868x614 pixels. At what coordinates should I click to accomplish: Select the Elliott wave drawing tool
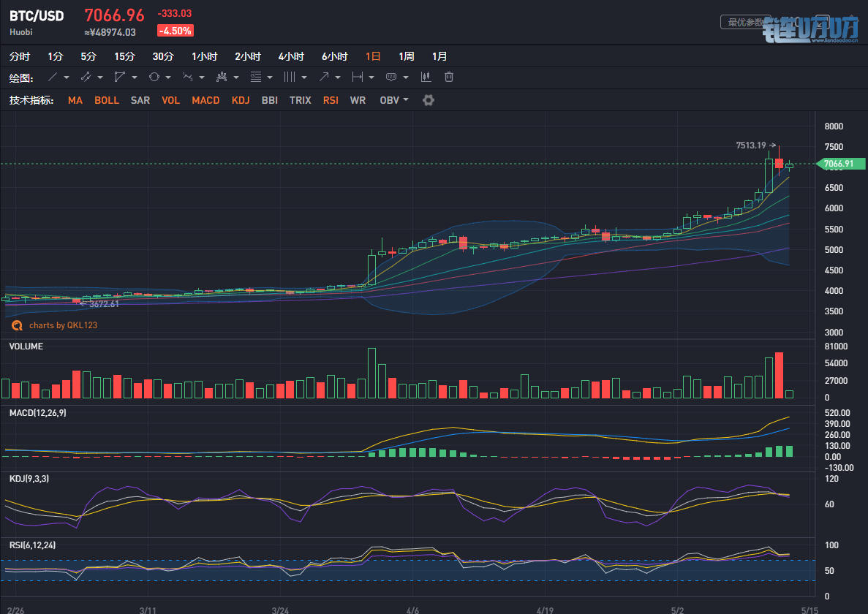(188, 77)
